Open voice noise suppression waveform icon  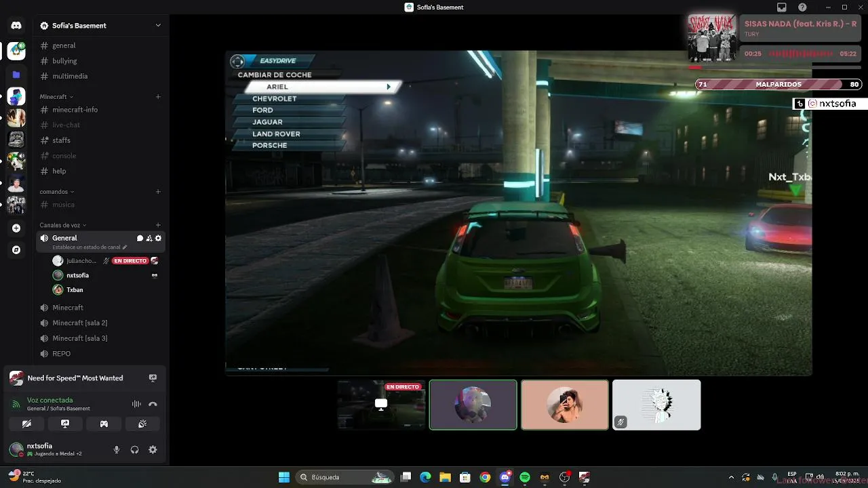click(x=136, y=404)
